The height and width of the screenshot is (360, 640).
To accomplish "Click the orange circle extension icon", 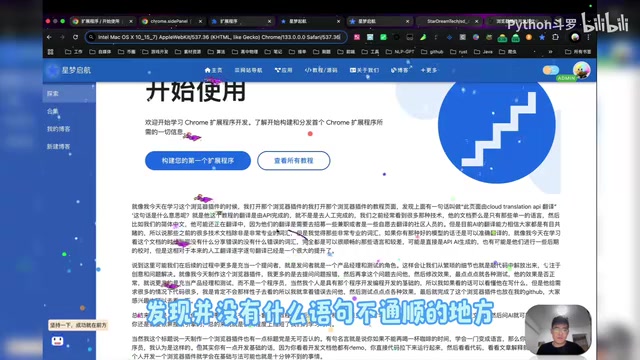I will pyautogui.click(x=529, y=37).
